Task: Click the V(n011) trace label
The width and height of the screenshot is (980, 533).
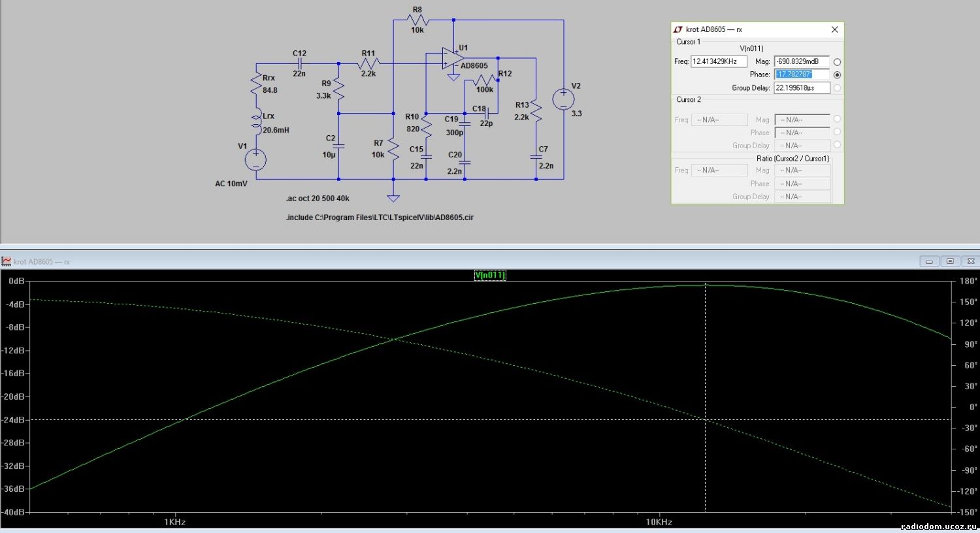Action: pyautogui.click(x=490, y=275)
